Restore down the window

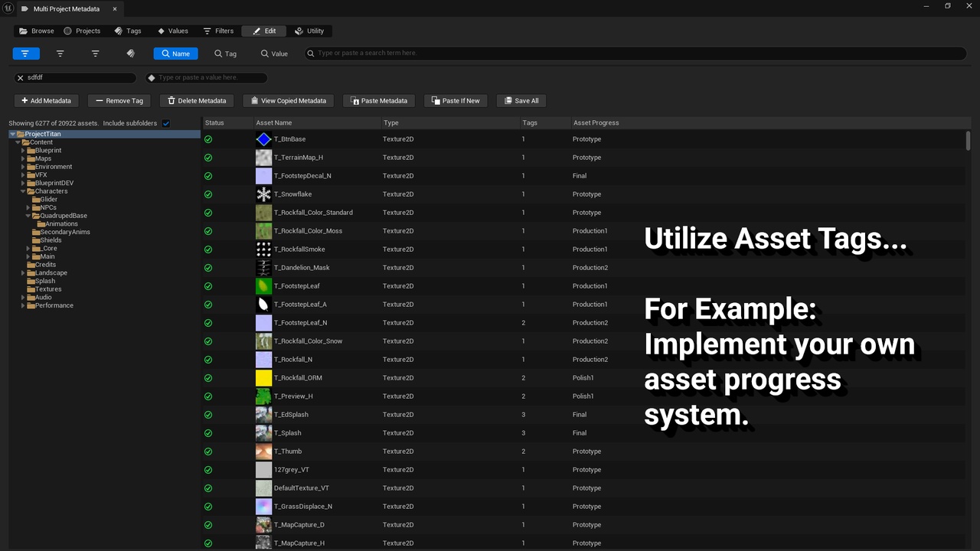pyautogui.click(x=948, y=6)
